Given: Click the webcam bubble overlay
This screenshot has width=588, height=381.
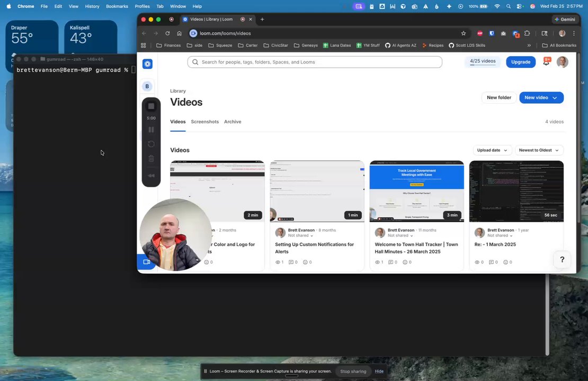Looking at the screenshot, I should point(175,234).
